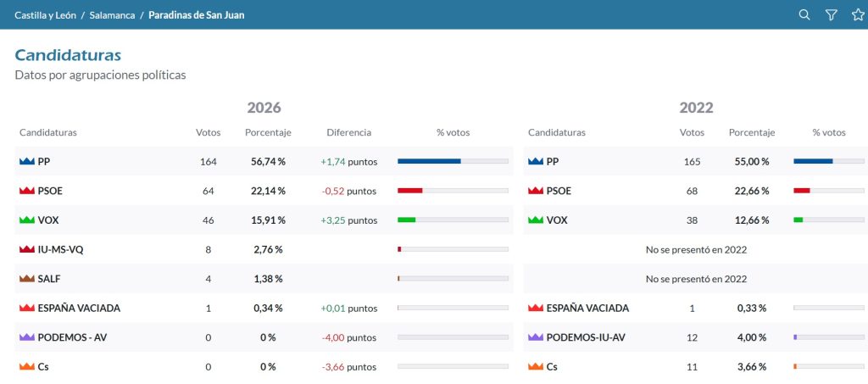
Task: Select the ESPAÑA VACIADA row in 2022
Action: coord(695,309)
